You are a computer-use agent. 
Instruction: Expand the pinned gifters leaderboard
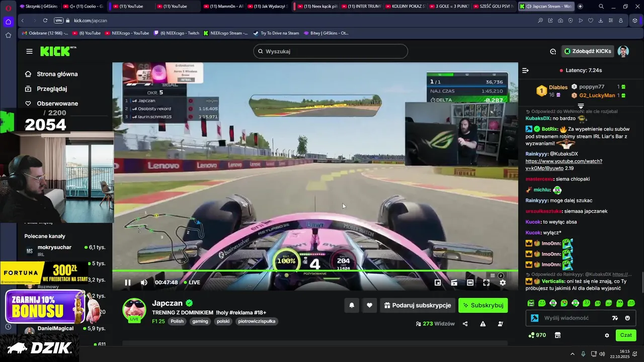pos(581,106)
